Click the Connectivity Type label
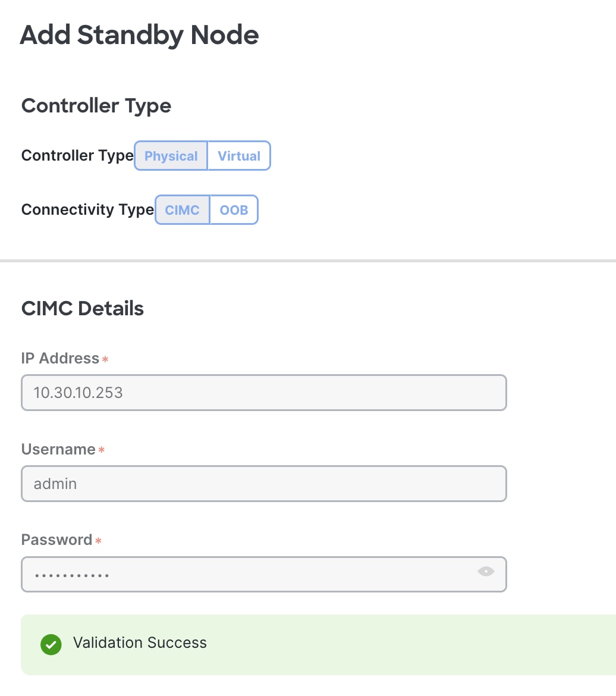Screen dimensions: 616x696 [x=87, y=209]
